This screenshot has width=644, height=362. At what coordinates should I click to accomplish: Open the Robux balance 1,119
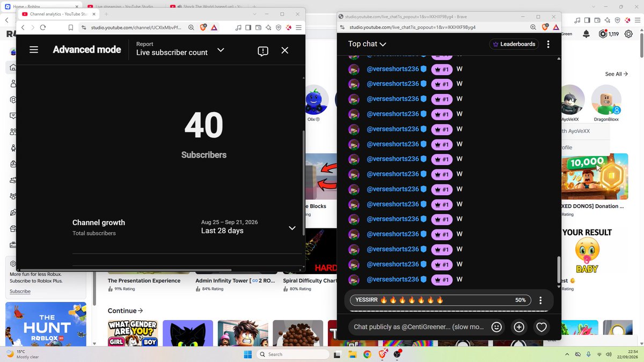tap(609, 34)
